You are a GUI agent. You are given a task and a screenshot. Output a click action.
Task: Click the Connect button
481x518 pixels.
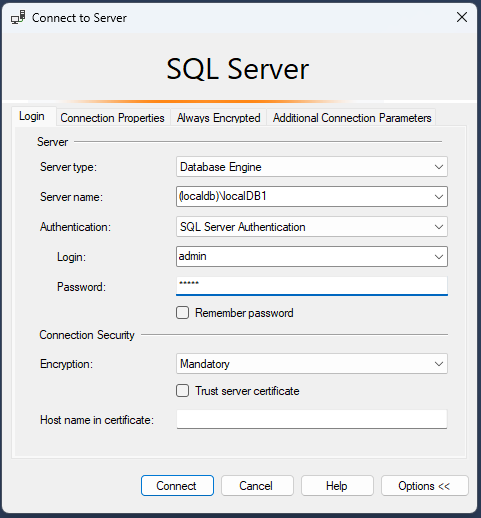(177, 486)
